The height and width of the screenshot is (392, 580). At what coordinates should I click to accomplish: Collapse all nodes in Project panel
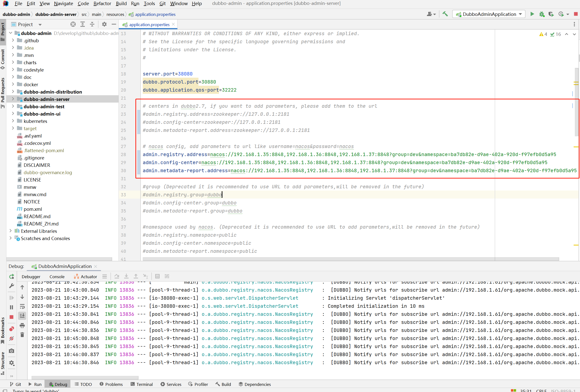point(92,24)
